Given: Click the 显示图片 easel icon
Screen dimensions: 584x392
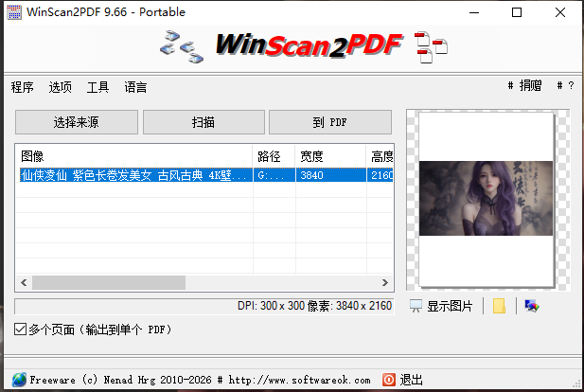Looking at the screenshot, I should 416,306.
